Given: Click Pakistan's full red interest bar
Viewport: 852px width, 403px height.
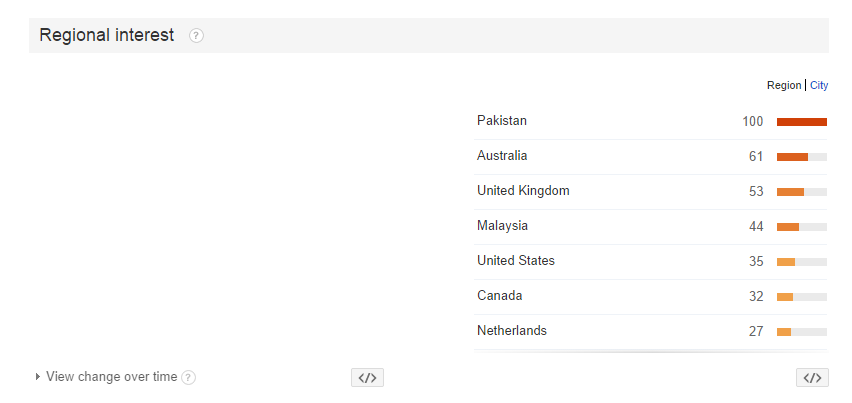Looking at the screenshot, I should tap(801, 122).
